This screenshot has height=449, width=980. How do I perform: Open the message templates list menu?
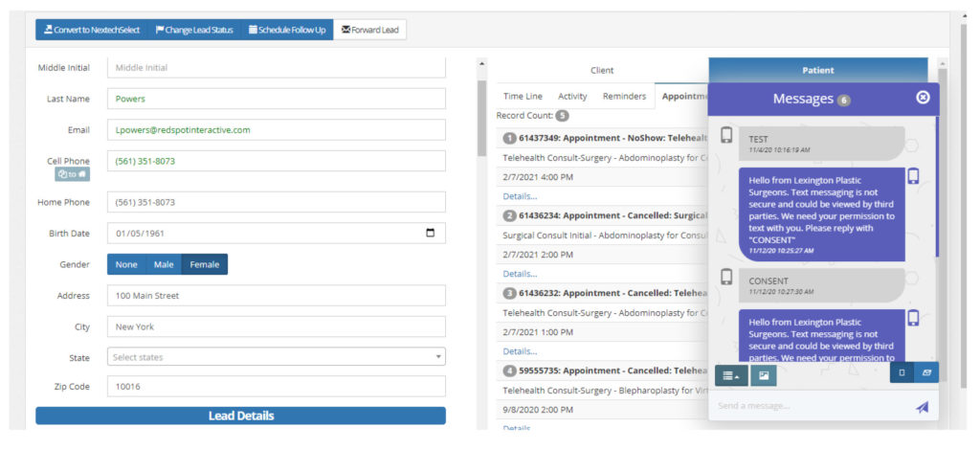[731, 375]
